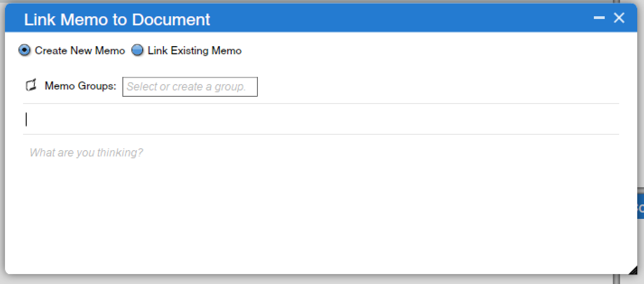
Task: Click the resize grip in dialog corner
Action: 633,270
